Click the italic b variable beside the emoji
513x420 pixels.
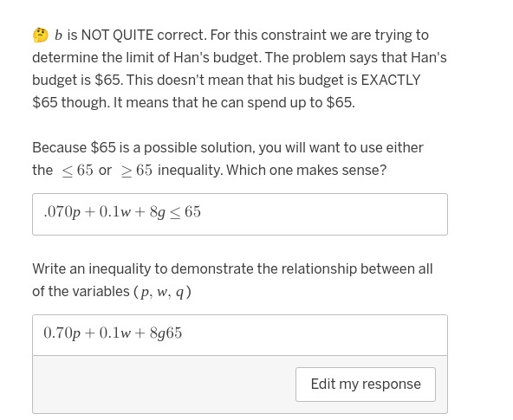[58, 36]
